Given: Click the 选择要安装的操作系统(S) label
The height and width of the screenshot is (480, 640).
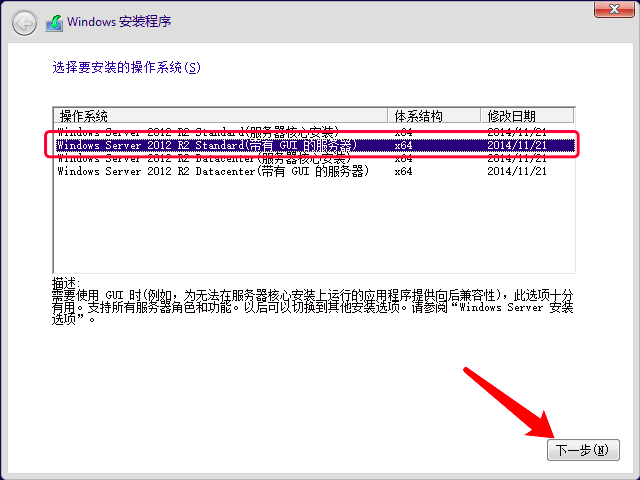Looking at the screenshot, I should (127, 67).
